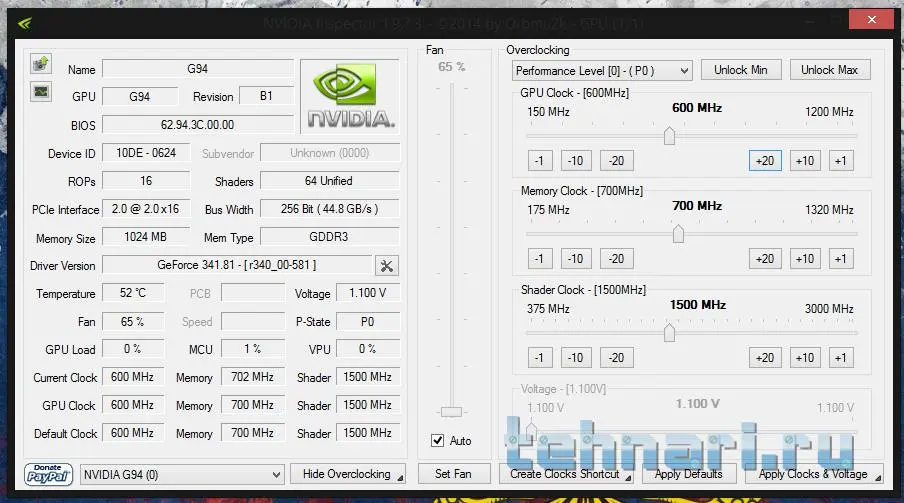This screenshot has height=503, width=904.
Task: Click the upload screenshot icon beside Name
Action: 41,63
